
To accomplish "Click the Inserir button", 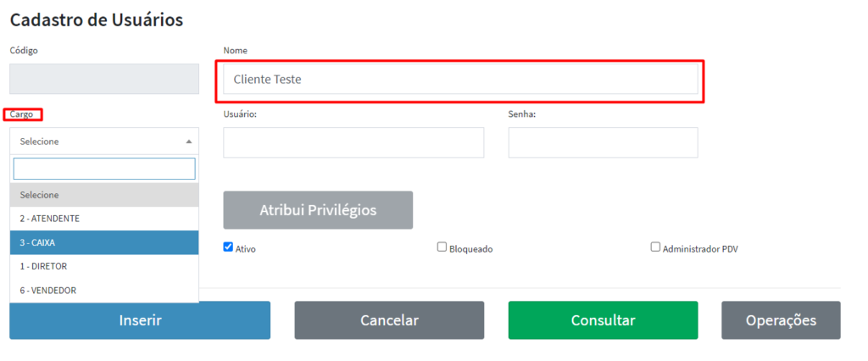I will (140, 320).
